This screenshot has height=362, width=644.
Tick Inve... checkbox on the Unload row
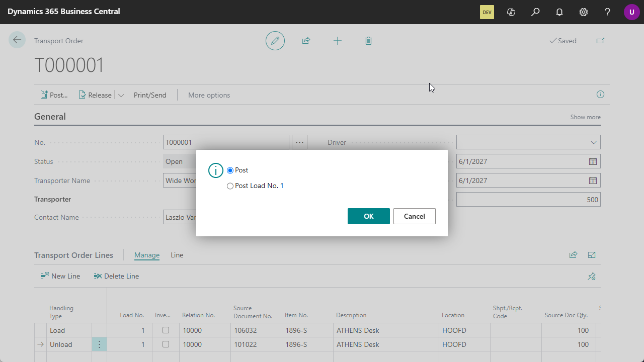coord(166,344)
